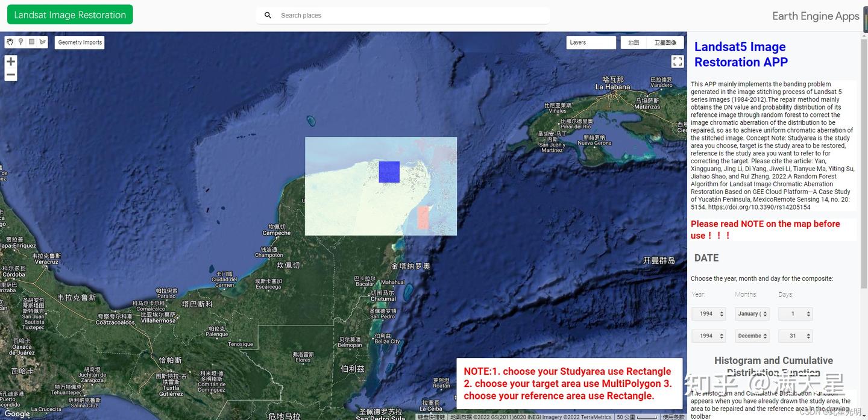
Task: Open the Days dropdown showing 31
Action: coord(794,336)
